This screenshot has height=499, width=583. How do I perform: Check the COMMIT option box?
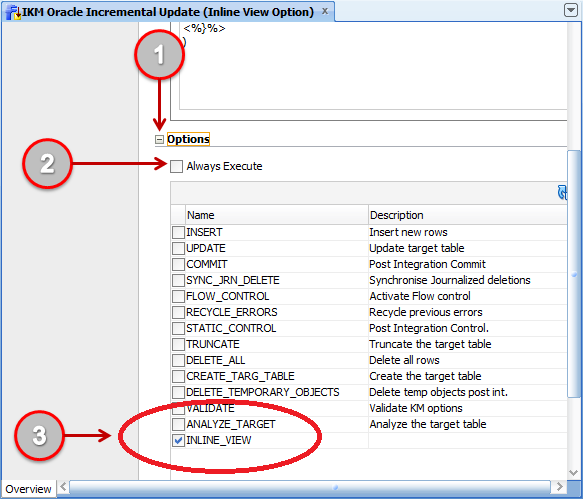point(178,264)
